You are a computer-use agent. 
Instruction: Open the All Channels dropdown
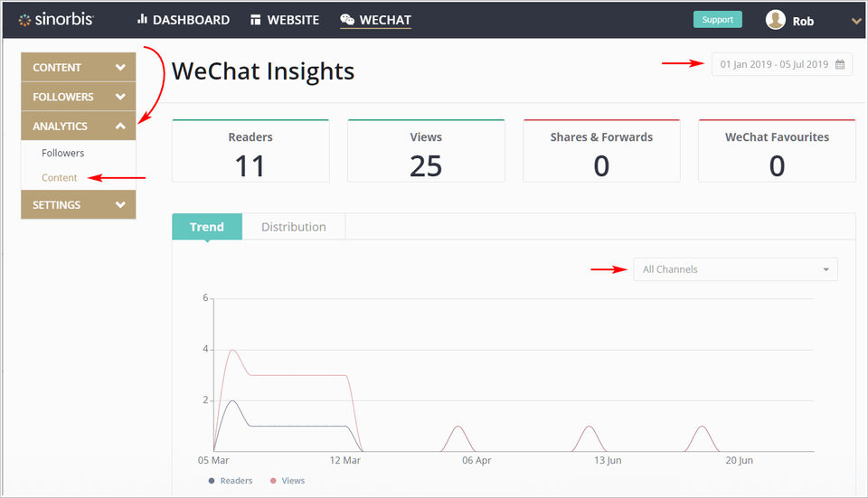point(735,269)
